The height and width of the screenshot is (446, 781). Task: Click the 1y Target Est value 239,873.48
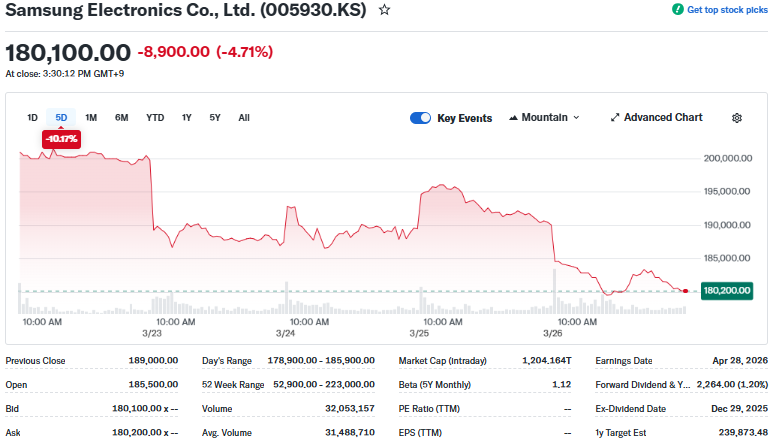743,433
